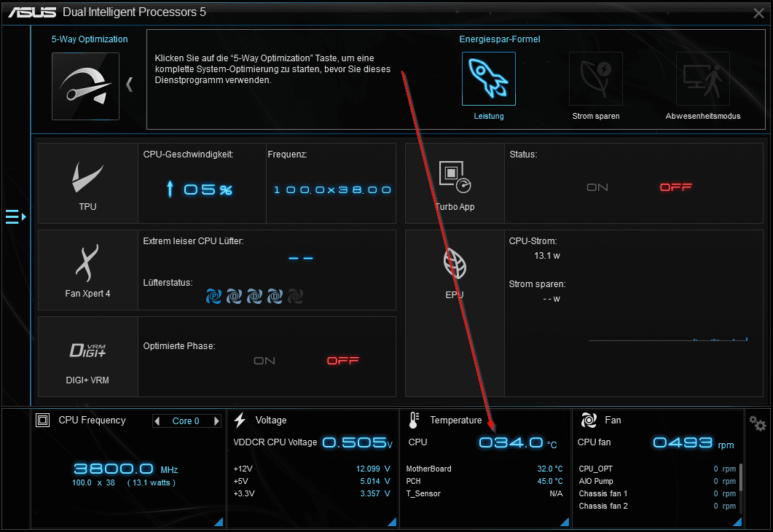Set Turbo App status to OFF
The height and width of the screenshot is (532, 773).
point(676,187)
